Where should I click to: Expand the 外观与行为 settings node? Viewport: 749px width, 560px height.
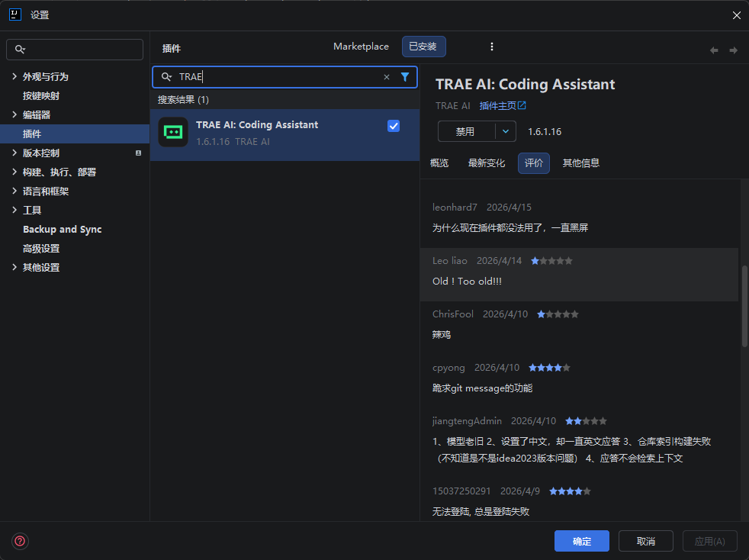pyautogui.click(x=14, y=76)
